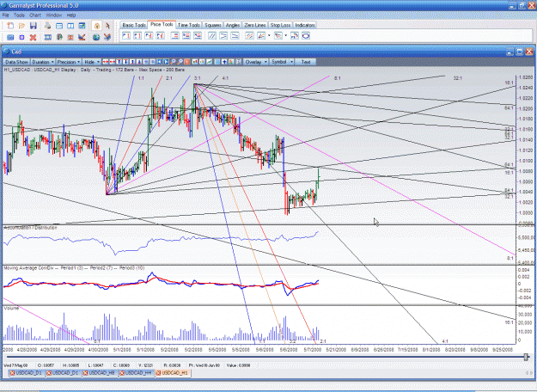537x392 pixels.
Task: Click the red X delete icon
Action: pyautogui.click(x=33, y=37)
